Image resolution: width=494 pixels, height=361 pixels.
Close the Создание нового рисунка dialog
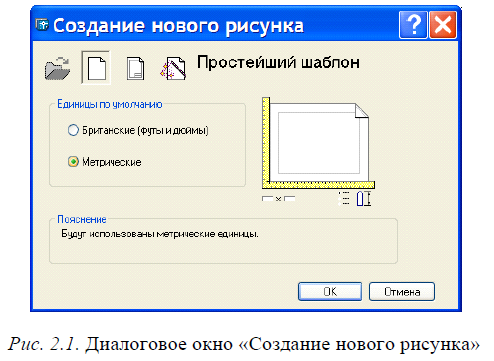point(443,25)
